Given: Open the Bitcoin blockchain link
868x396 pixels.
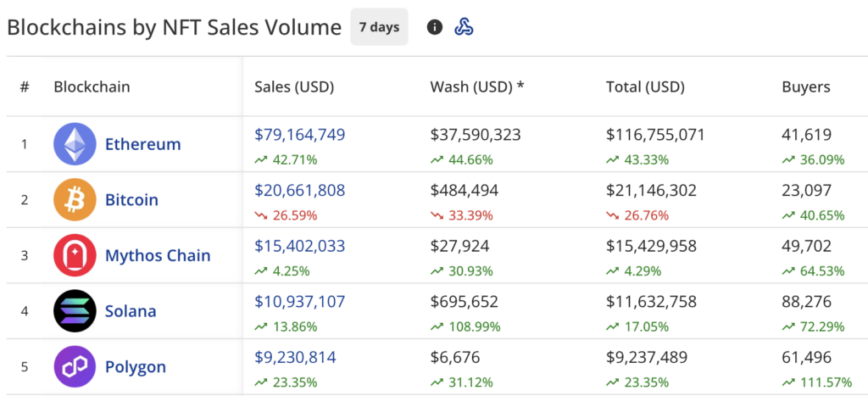Looking at the screenshot, I should 131,200.
